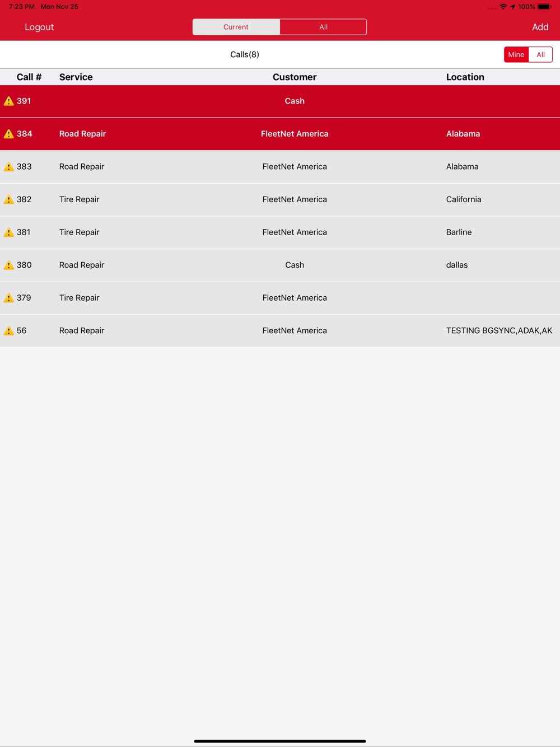Viewport: 560px width, 747px height.
Task: Open call number 384
Action: coord(24,134)
